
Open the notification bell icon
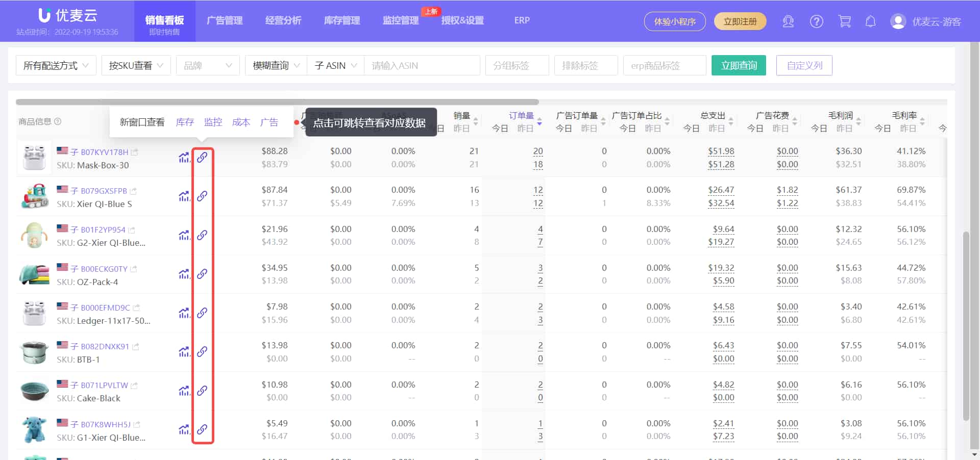click(871, 21)
